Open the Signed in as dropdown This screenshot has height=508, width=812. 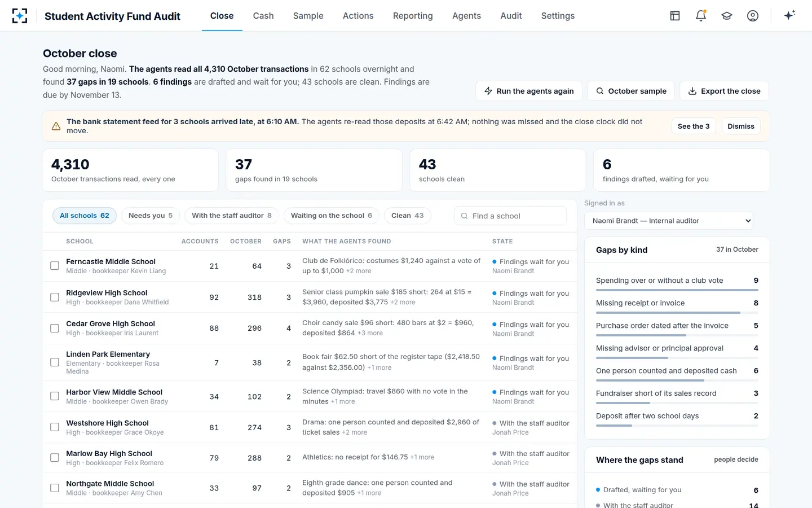[x=669, y=221]
